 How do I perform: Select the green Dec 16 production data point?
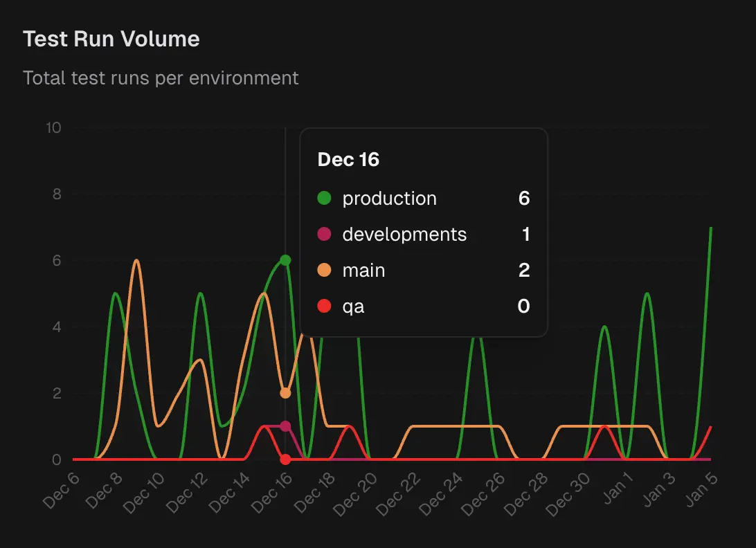pos(285,260)
